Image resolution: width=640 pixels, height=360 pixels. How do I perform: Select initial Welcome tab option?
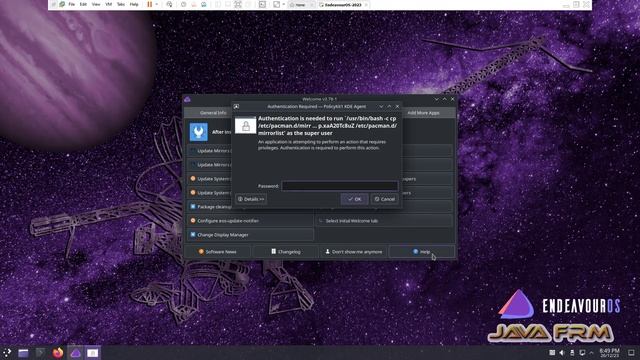(x=384, y=221)
